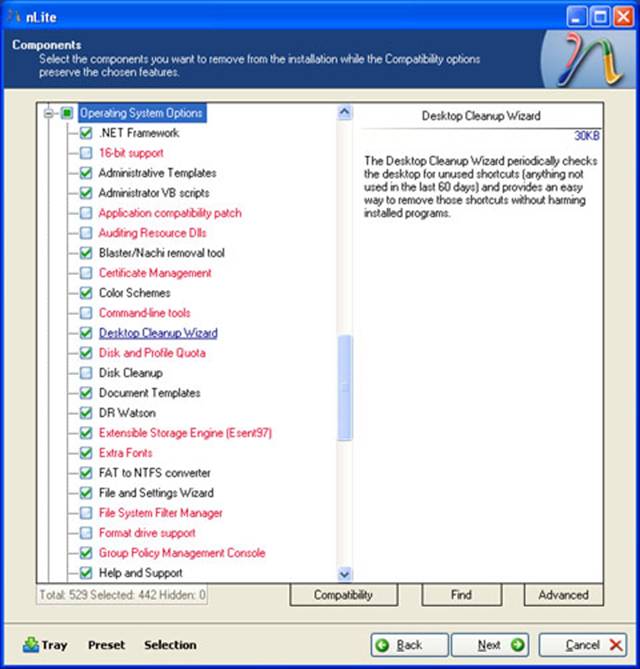Click the red X icon on Cancel

click(x=615, y=645)
